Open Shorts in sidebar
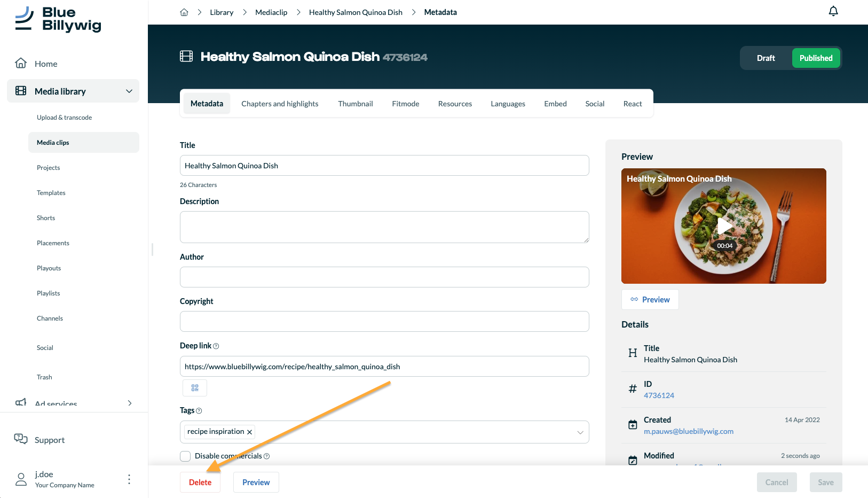The width and height of the screenshot is (868, 498). (x=46, y=218)
